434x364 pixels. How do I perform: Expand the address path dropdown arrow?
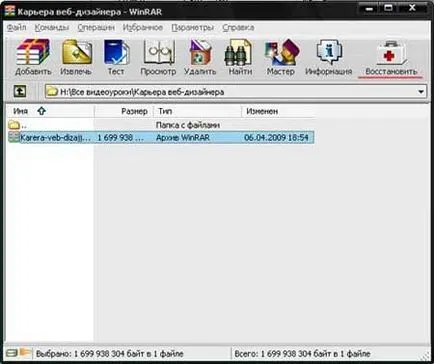point(421,92)
